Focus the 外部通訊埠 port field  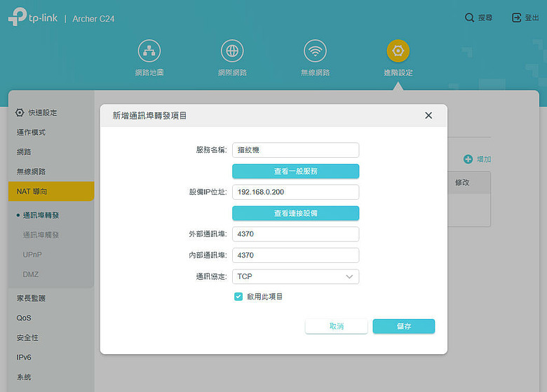point(295,234)
